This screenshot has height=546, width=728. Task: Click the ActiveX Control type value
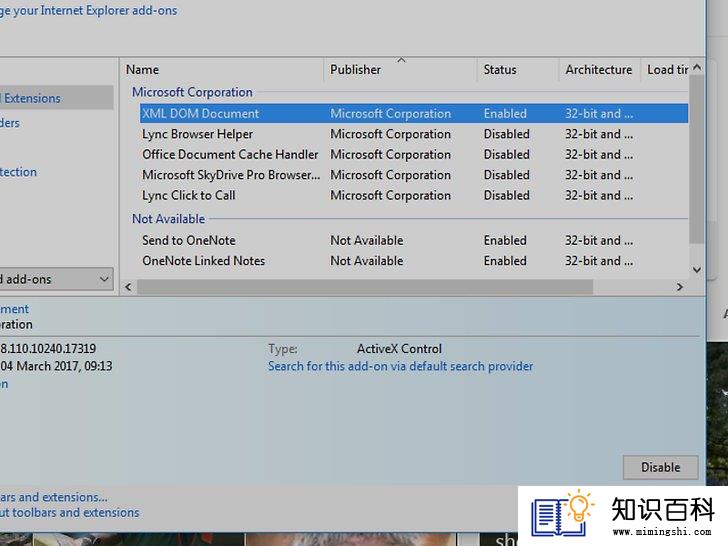[x=399, y=349]
